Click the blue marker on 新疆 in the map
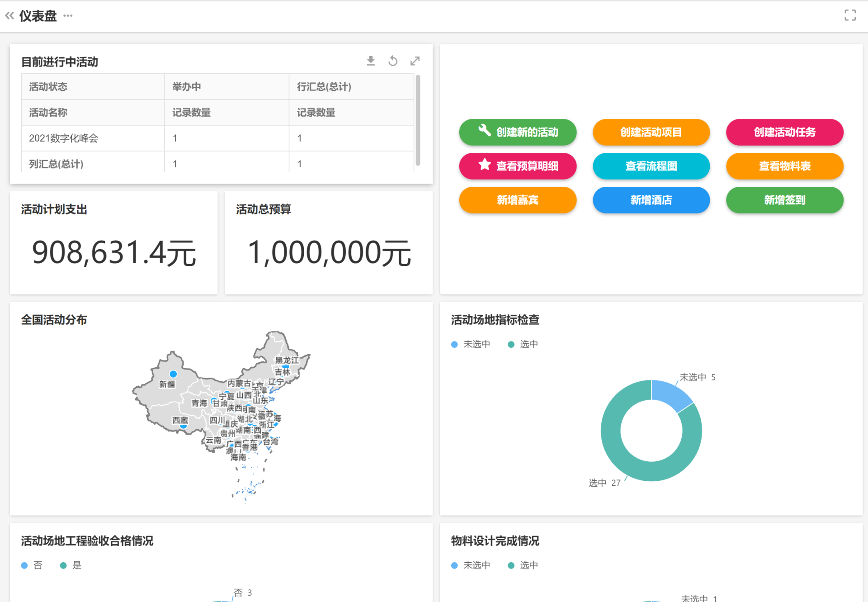Viewport: 868px width, 602px height. 173,374
